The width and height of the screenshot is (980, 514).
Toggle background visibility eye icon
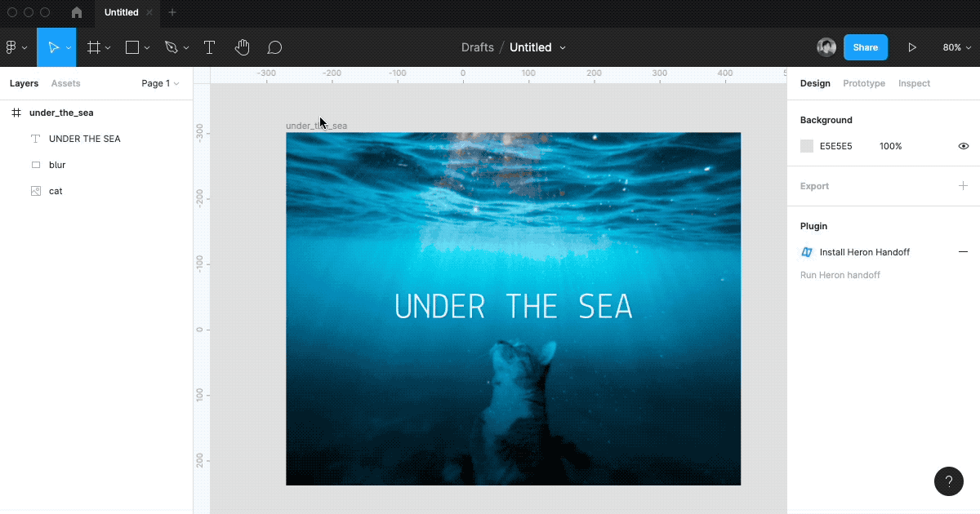pyautogui.click(x=963, y=146)
